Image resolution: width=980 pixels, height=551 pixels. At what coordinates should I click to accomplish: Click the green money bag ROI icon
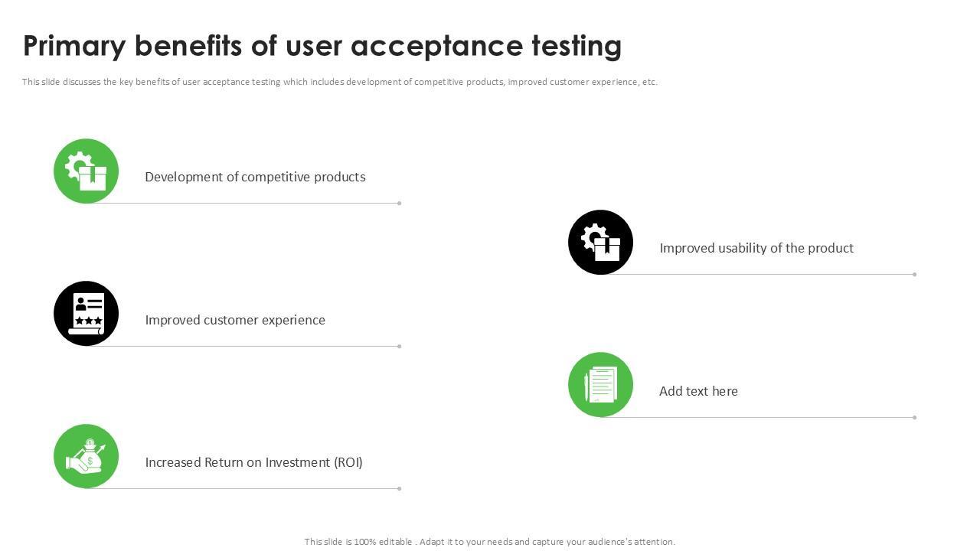[x=86, y=456]
